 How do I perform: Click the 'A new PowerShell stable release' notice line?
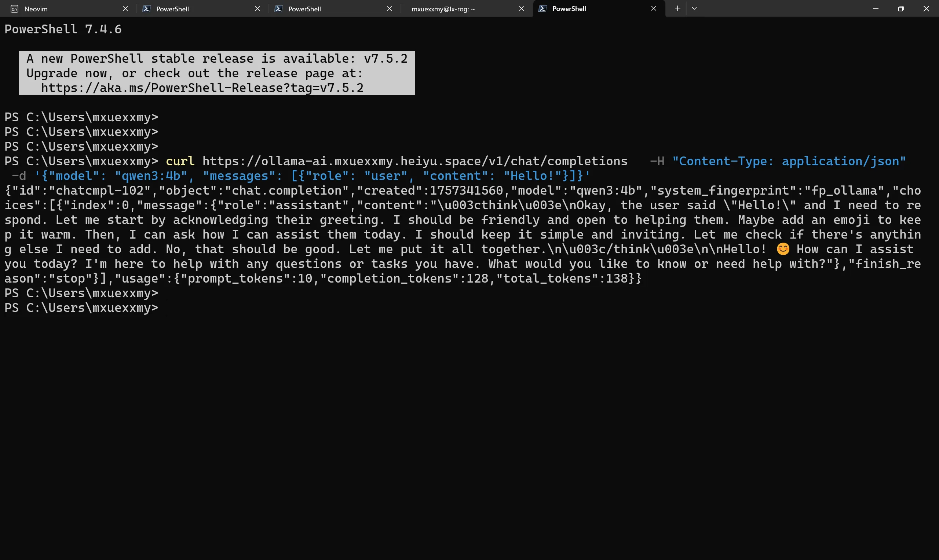coord(217,59)
